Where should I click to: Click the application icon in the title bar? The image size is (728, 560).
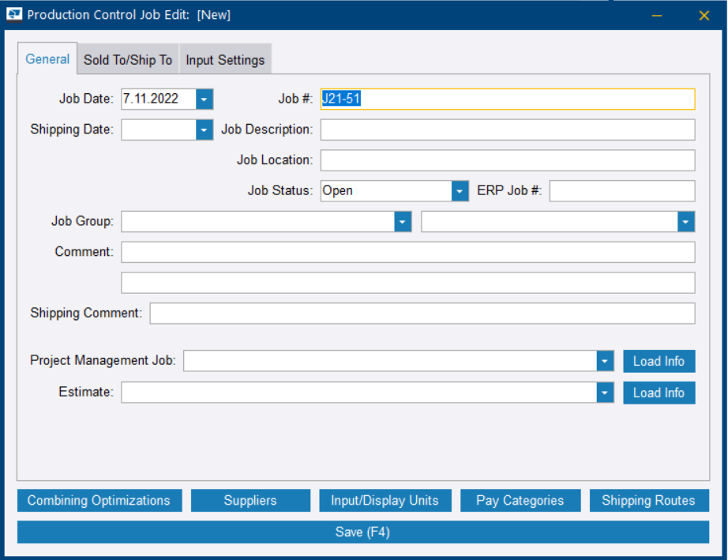(13, 14)
